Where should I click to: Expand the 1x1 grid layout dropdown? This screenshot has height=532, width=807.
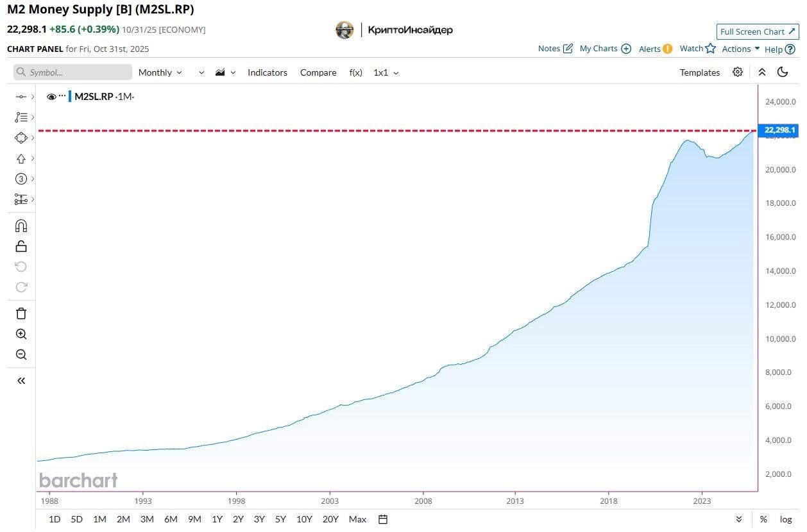point(386,72)
